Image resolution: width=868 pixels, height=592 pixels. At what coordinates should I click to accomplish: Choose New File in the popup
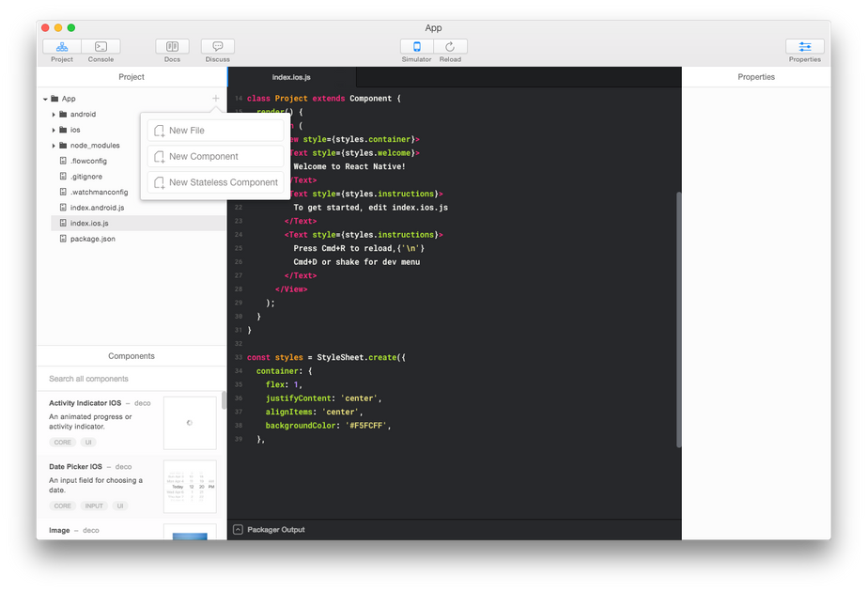pos(214,131)
